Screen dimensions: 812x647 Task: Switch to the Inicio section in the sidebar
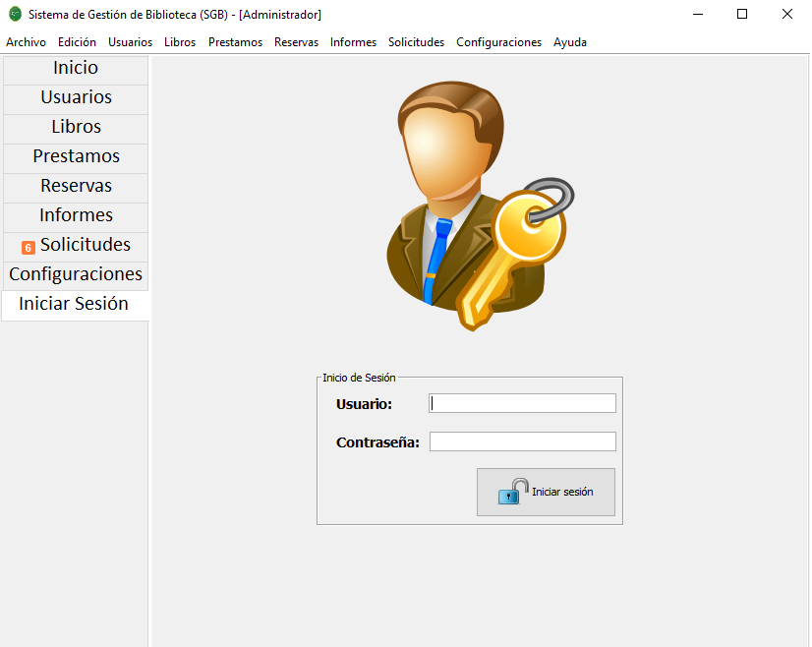[74, 68]
